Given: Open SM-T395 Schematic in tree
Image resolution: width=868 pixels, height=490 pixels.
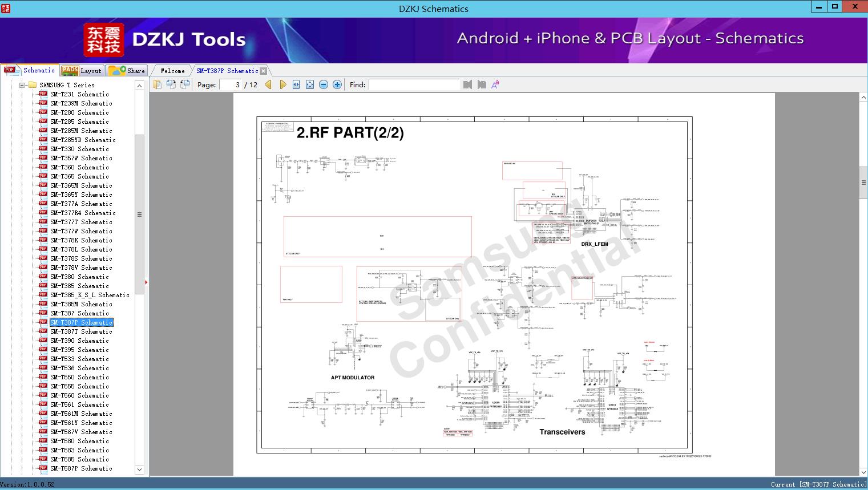Looking at the screenshot, I should pyautogui.click(x=79, y=350).
